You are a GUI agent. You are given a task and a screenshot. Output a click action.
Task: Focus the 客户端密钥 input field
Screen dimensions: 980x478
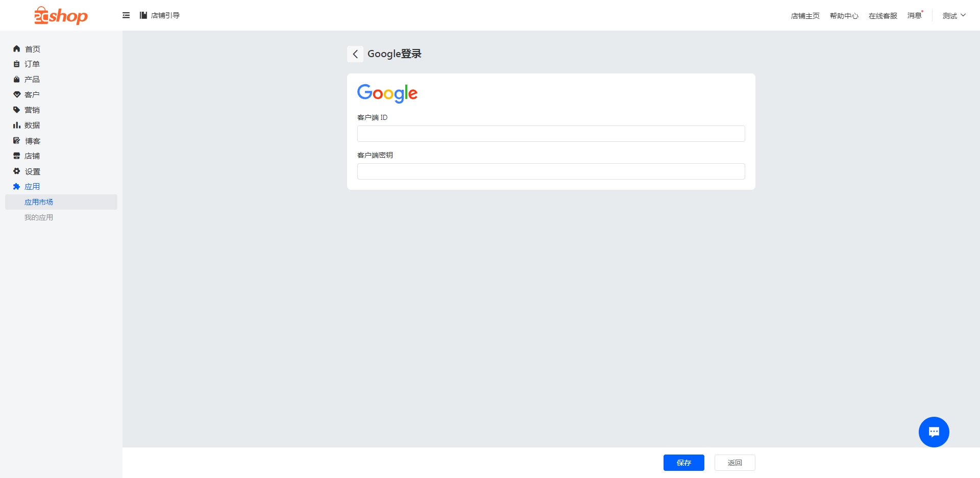[551, 171]
